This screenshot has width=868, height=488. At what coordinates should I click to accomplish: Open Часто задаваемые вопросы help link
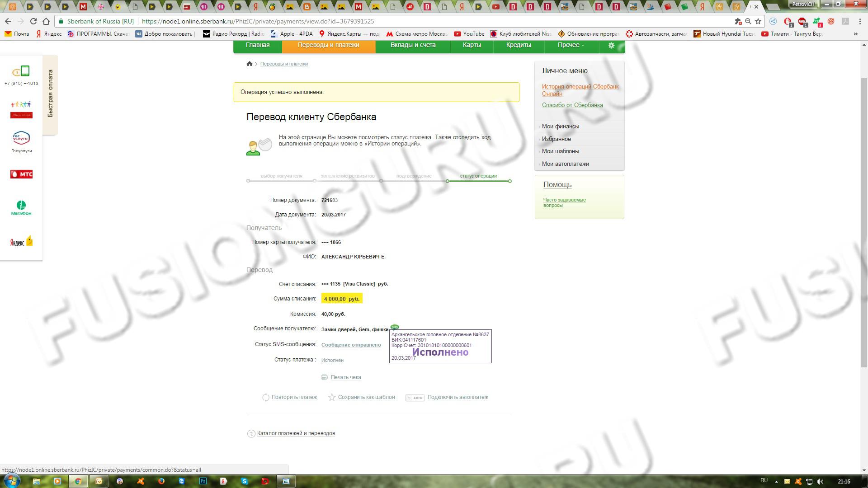pyautogui.click(x=565, y=202)
